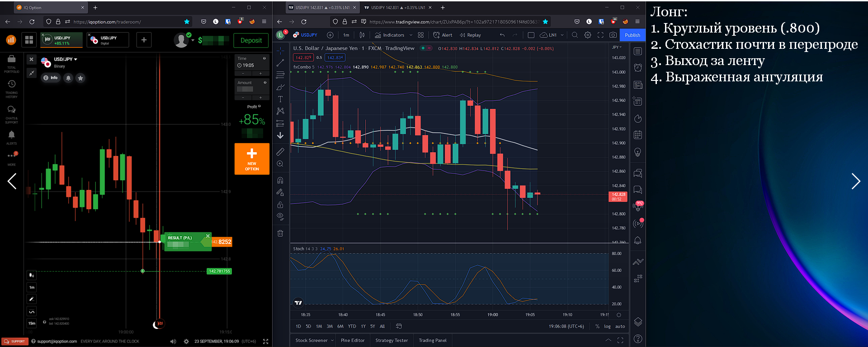This screenshot has height=347, width=868.
Task: Select the YTD date range
Action: (352, 326)
